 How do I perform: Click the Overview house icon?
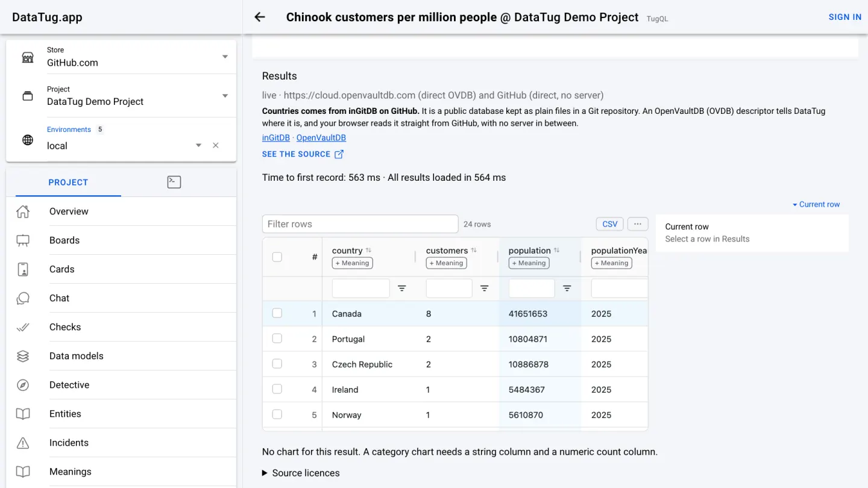click(x=23, y=211)
